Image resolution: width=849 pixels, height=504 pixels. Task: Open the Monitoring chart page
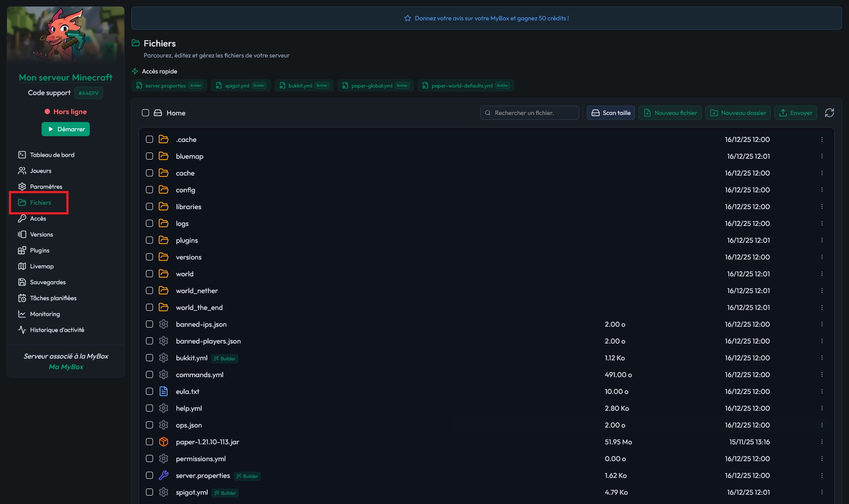45,314
